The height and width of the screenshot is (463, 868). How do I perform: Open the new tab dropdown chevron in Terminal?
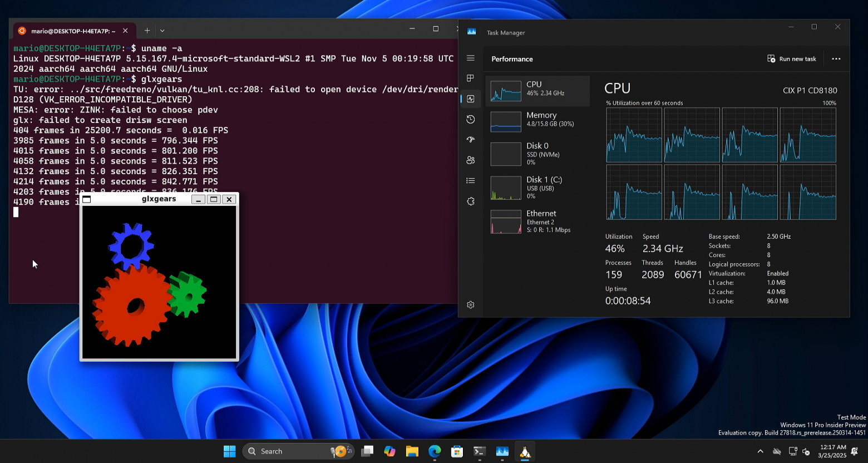(162, 31)
